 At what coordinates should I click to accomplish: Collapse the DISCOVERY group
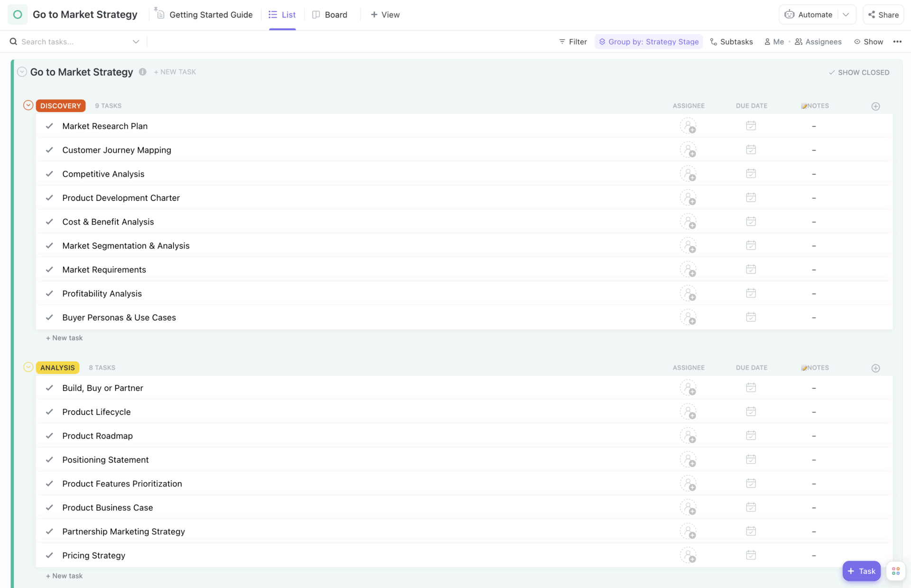coord(28,105)
